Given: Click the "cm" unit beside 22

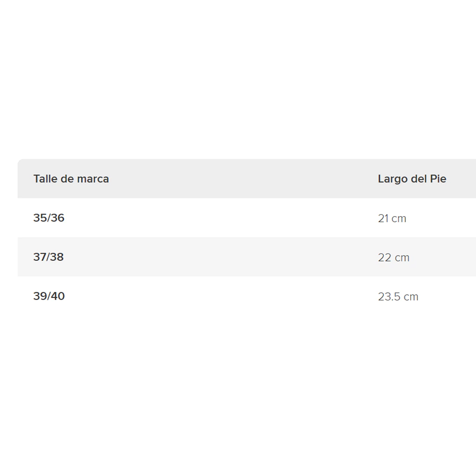Looking at the screenshot, I should pyautogui.click(x=402, y=258).
